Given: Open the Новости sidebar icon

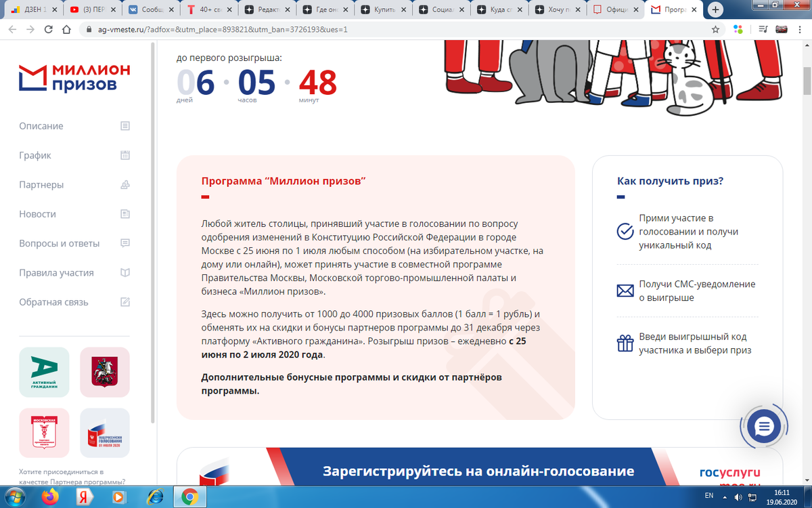Looking at the screenshot, I should pos(125,214).
